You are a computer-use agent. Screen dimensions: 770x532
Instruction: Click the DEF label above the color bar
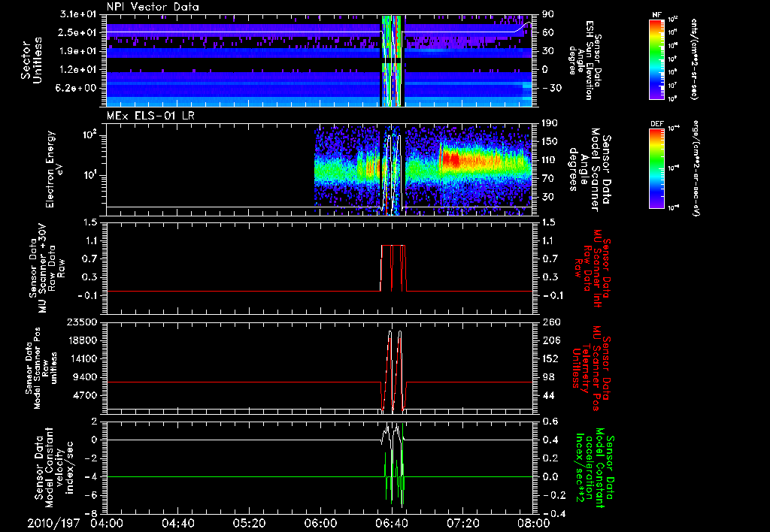coord(657,124)
